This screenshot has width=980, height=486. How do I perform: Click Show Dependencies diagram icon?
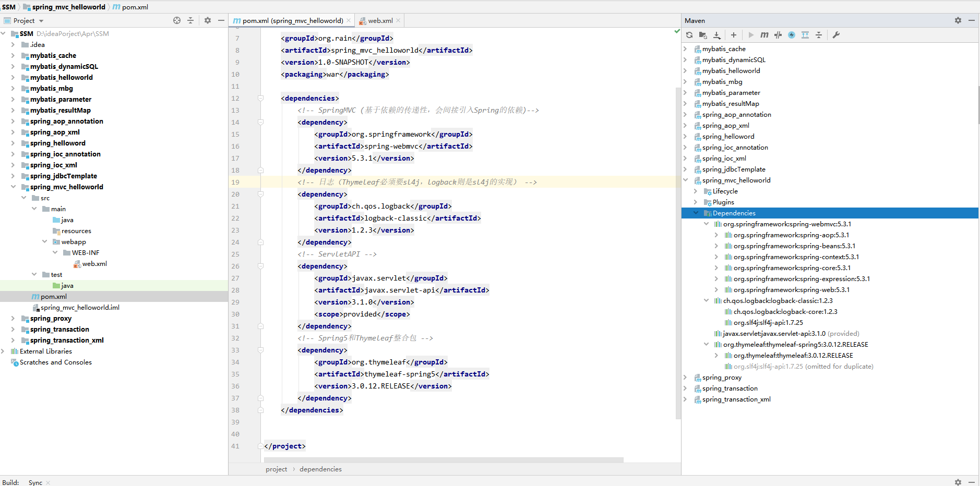point(805,35)
